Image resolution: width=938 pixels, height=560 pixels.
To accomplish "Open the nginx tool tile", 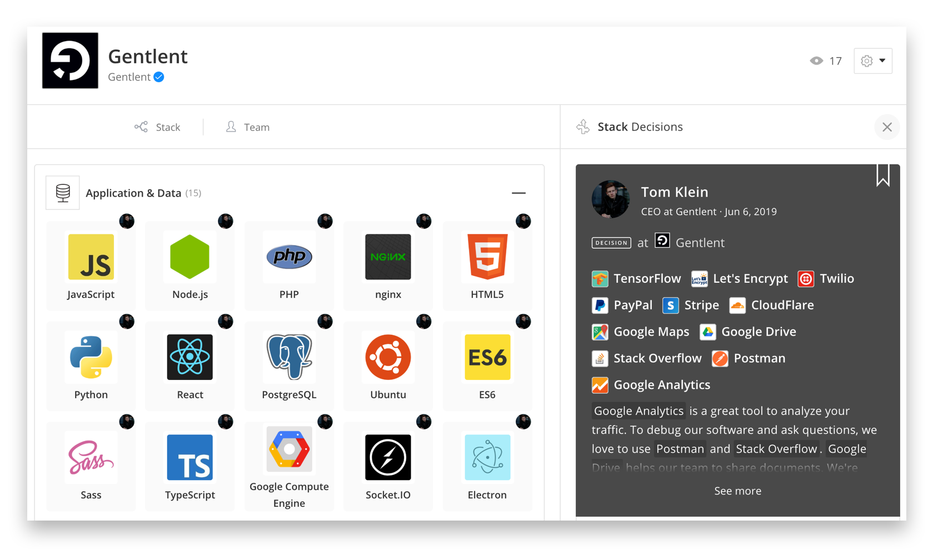I will click(388, 266).
